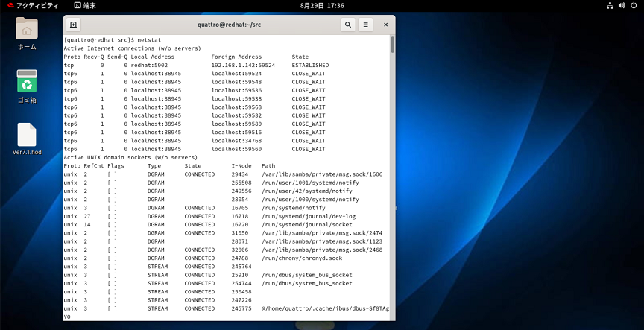Open the terminal hamburger menu
644x330 pixels.
[x=366, y=25]
